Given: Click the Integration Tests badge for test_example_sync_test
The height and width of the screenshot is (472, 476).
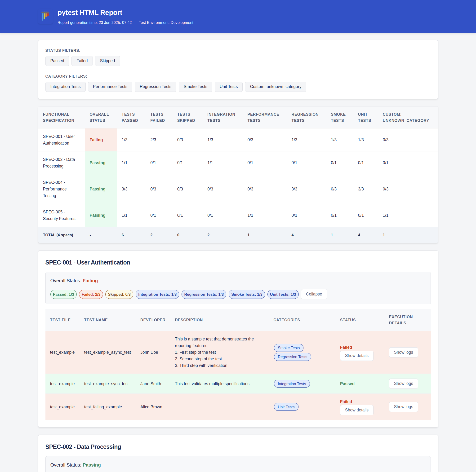Looking at the screenshot, I should click(x=291, y=383).
